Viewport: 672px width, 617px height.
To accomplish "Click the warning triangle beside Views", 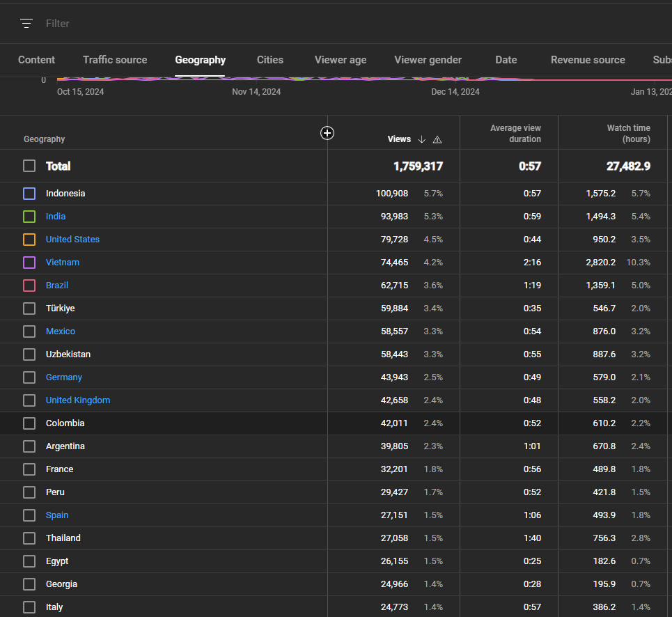I will coord(437,139).
